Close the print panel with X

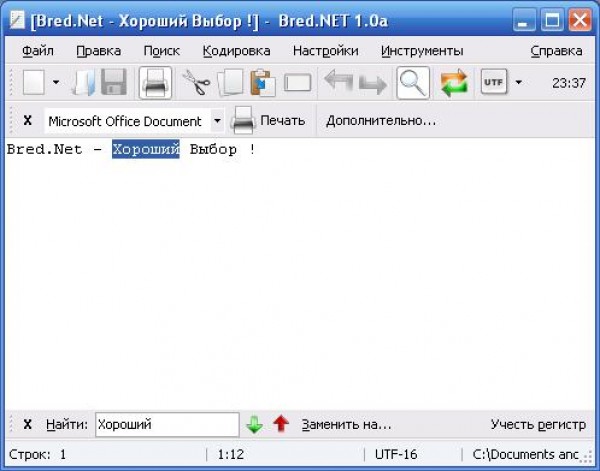tap(27, 121)
